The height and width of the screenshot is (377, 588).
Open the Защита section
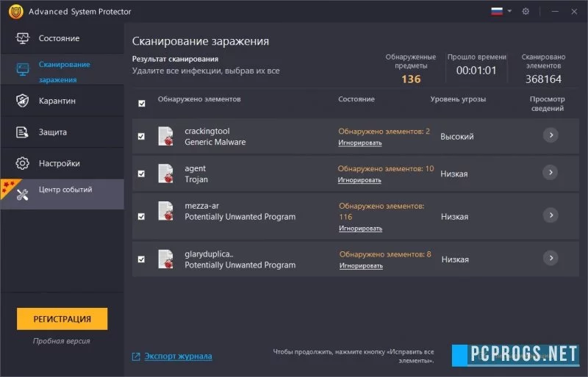coord(62,132)
